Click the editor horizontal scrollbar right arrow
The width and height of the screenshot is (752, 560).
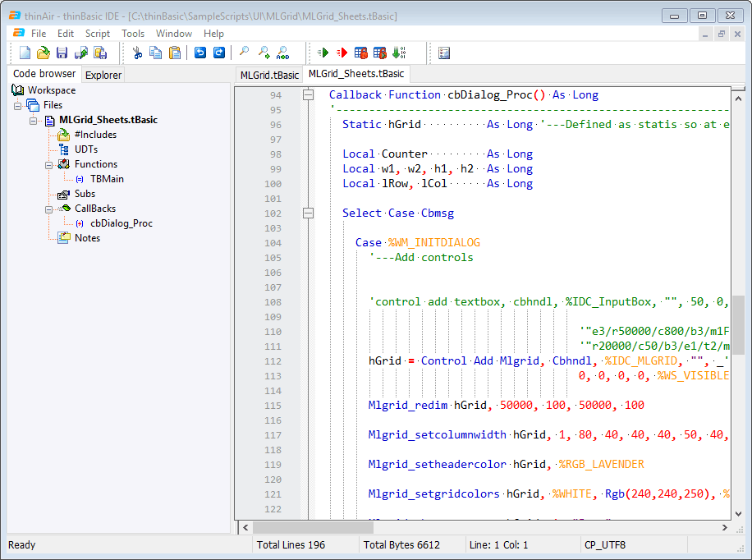725,527
